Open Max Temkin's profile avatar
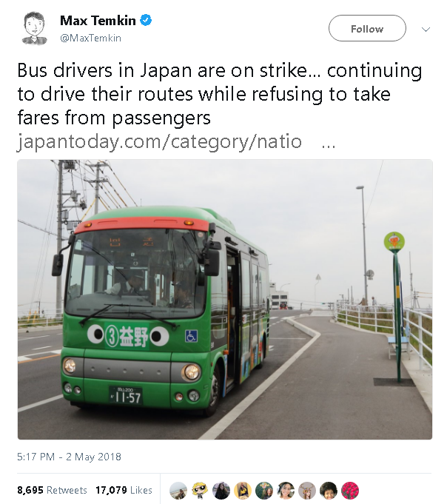 pyautogui.click(x=34, y=28)
